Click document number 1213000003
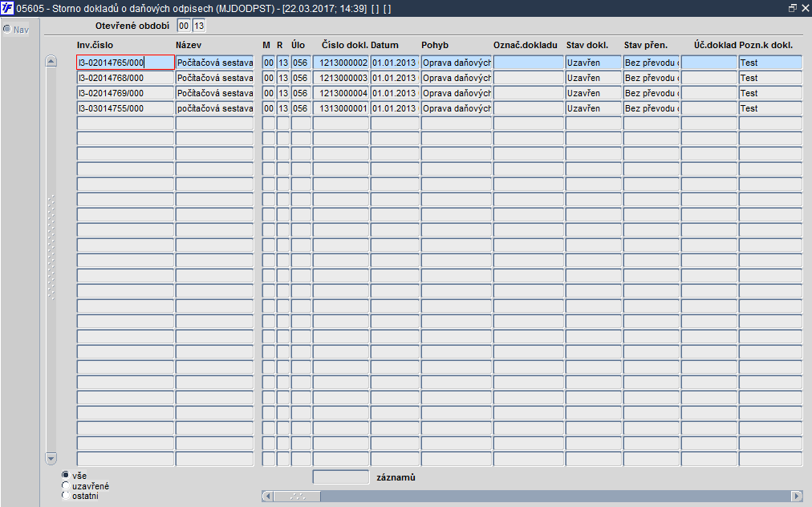 coord(341,78)
